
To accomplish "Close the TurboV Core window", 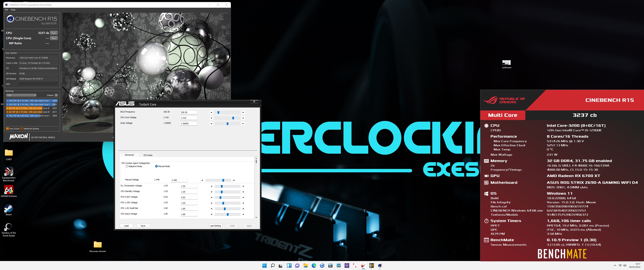I will (x=254, y=102).
